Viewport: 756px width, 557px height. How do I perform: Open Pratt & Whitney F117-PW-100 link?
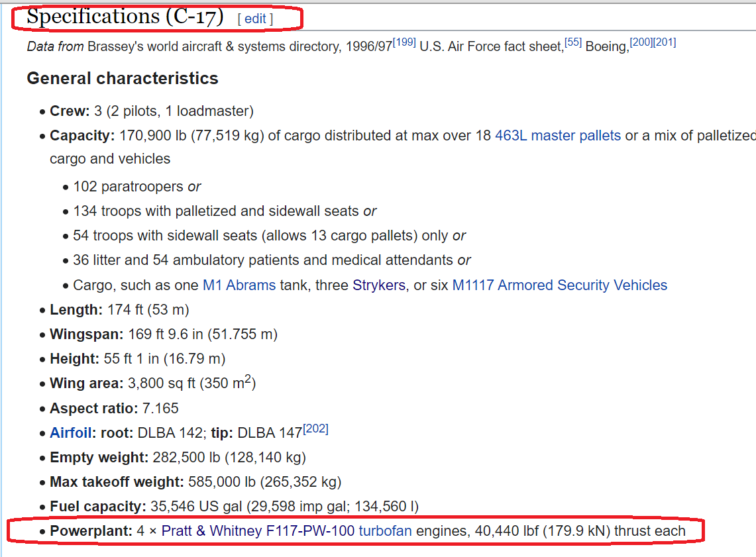[258, 531]
